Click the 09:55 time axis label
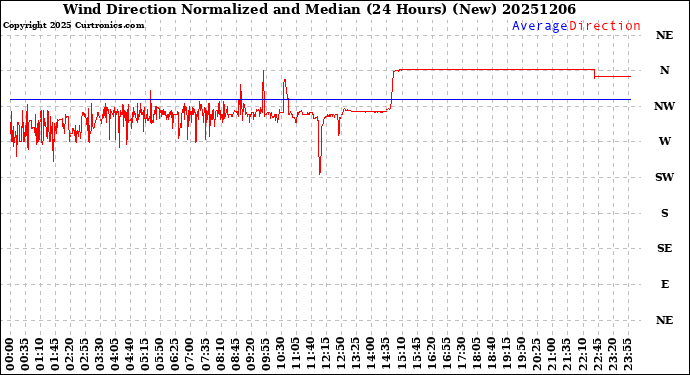This screenshot has height=375, width=690. 265,355
